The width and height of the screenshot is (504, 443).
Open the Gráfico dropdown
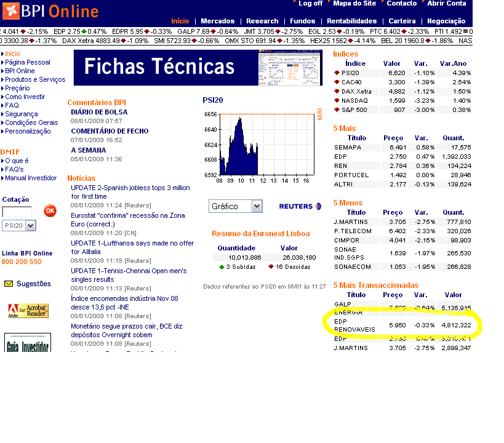click(236, 206)
